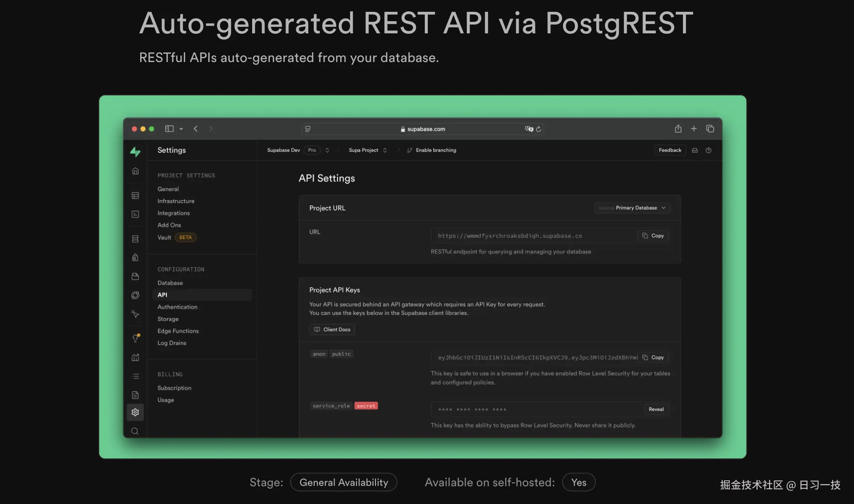Click Enable branching button
The height and width of the screenshot is (504, 854).
(432, 150)
